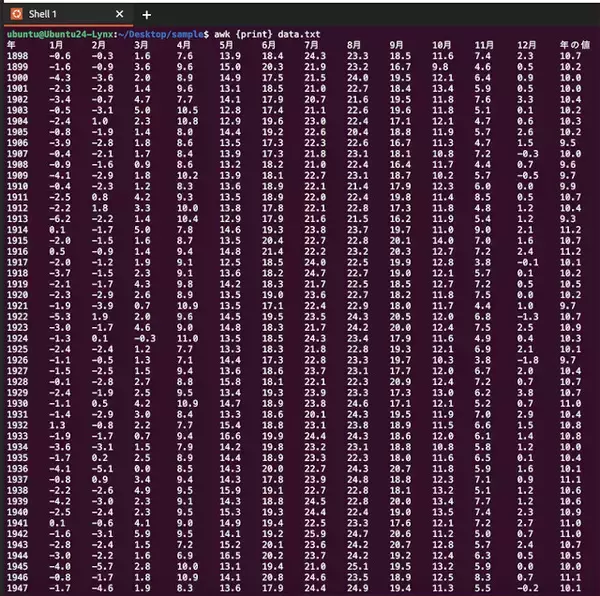Click the year 1932 row label
This screenshot has width=600, height=596.
[x=18, y=425]
